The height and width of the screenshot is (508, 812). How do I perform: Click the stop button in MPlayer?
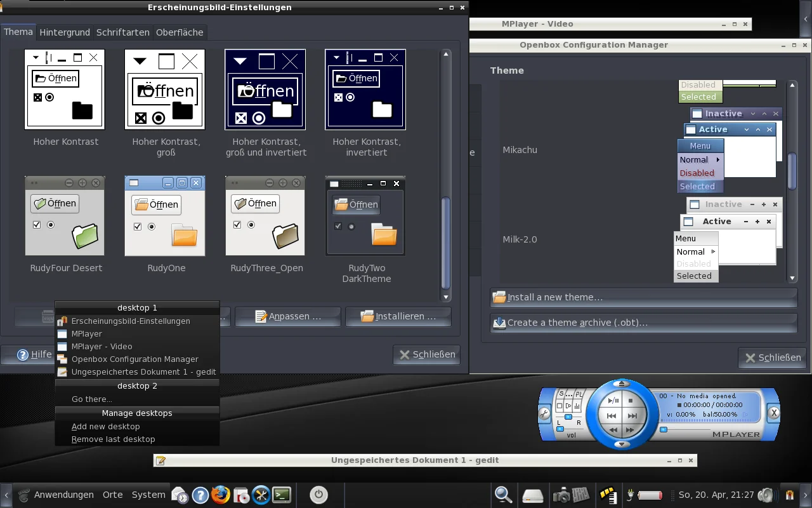(631, 401)
